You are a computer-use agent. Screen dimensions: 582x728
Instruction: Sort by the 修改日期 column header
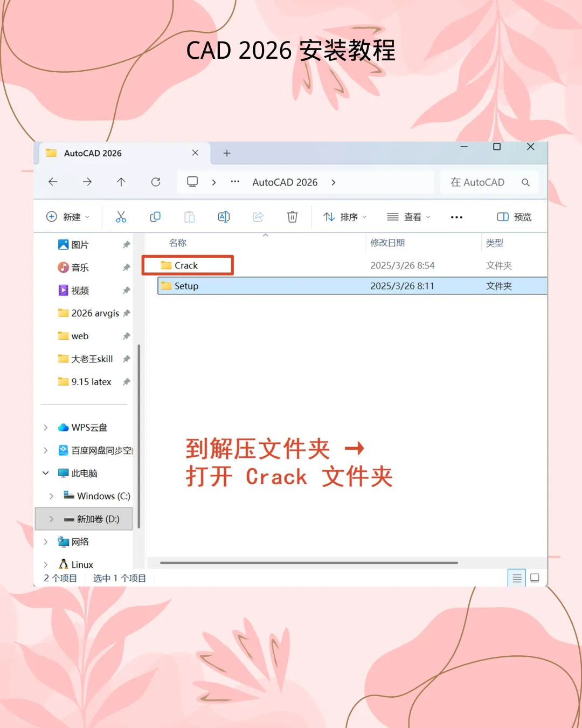(387, 243)
